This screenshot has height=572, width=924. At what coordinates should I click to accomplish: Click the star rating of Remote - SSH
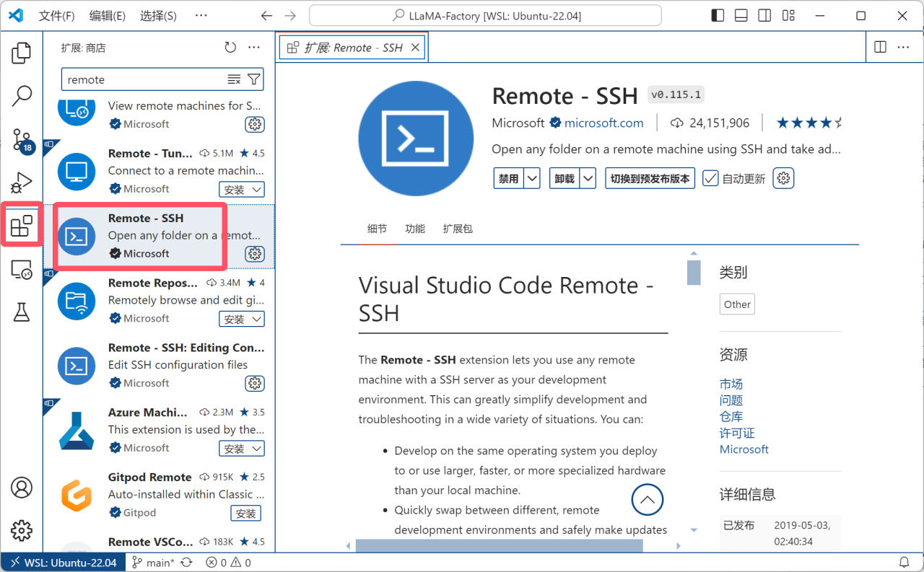tap(809, 123)
